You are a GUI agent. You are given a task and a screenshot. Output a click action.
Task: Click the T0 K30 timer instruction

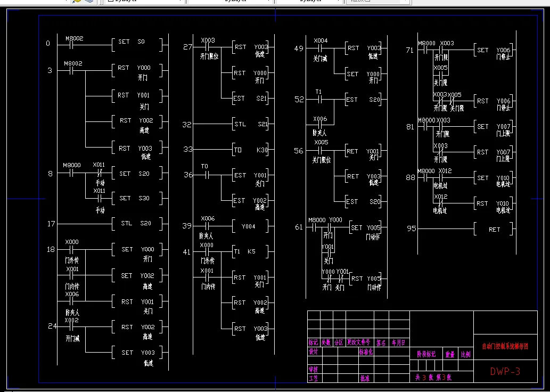point(250,150)
